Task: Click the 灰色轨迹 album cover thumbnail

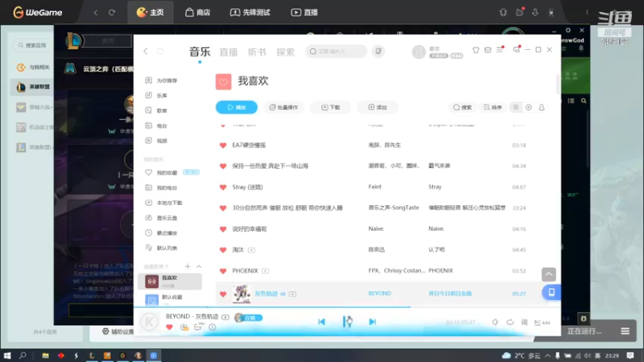Action: tap(242, 294)
